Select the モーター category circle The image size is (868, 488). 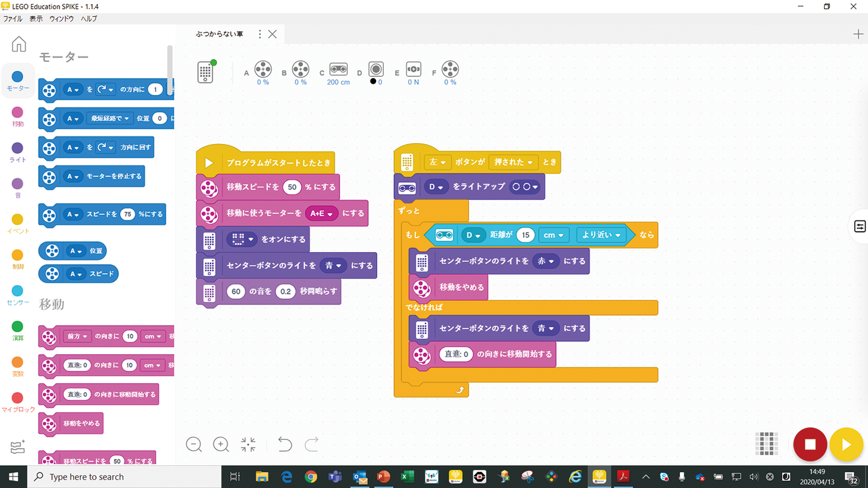click(17, 77)
